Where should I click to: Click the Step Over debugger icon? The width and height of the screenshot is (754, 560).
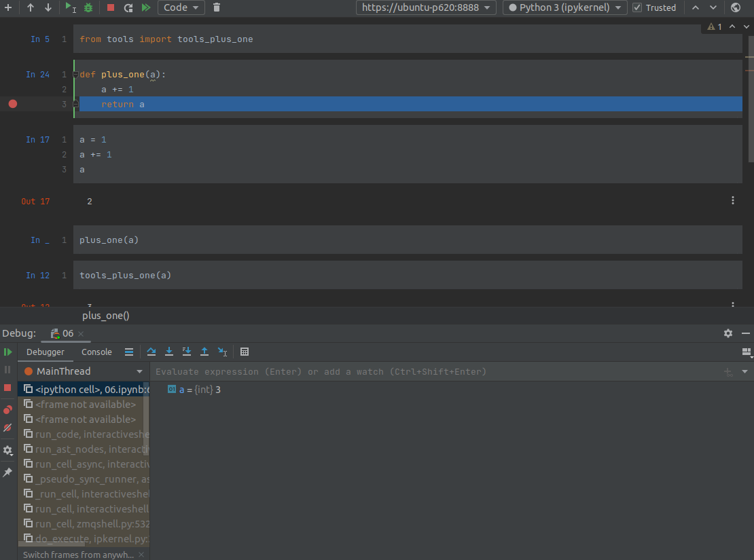[151, 352]
